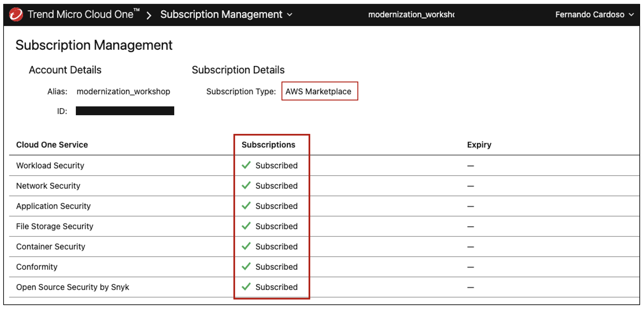Click Subscribed status of File Storage Security

point(277,227)
